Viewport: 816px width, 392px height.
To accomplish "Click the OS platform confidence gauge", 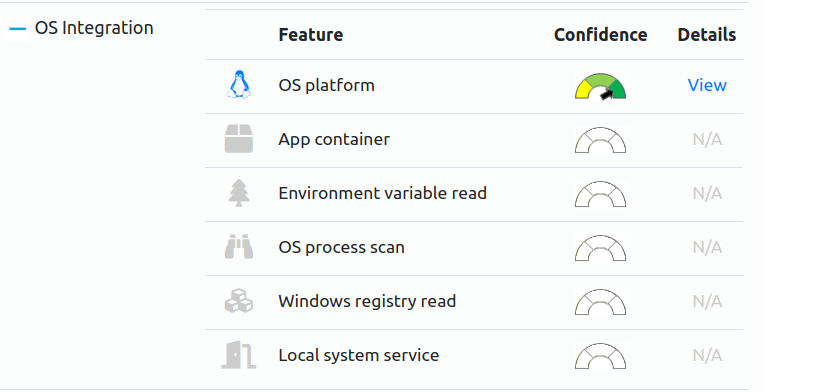I will 601,86.
